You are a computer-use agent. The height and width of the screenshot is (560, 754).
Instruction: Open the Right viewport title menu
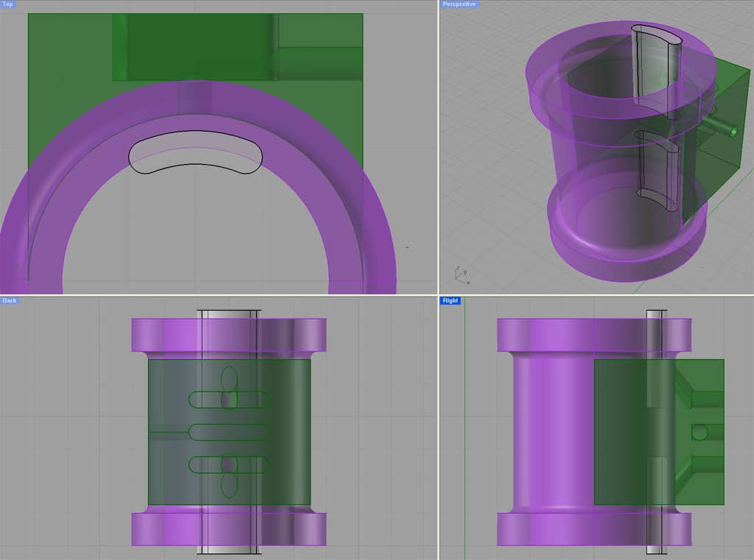click(x=449, y=300)
